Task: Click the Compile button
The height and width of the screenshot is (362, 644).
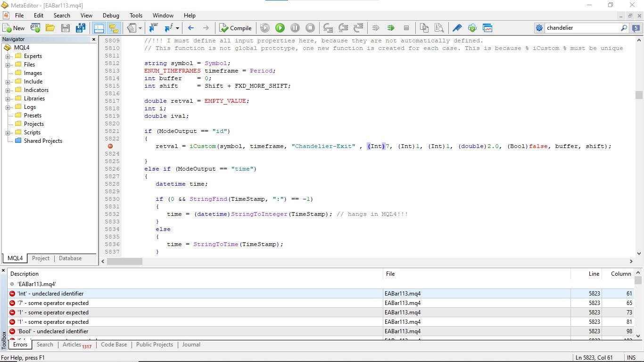Action: pyautogui.click(x=235, y=28)
